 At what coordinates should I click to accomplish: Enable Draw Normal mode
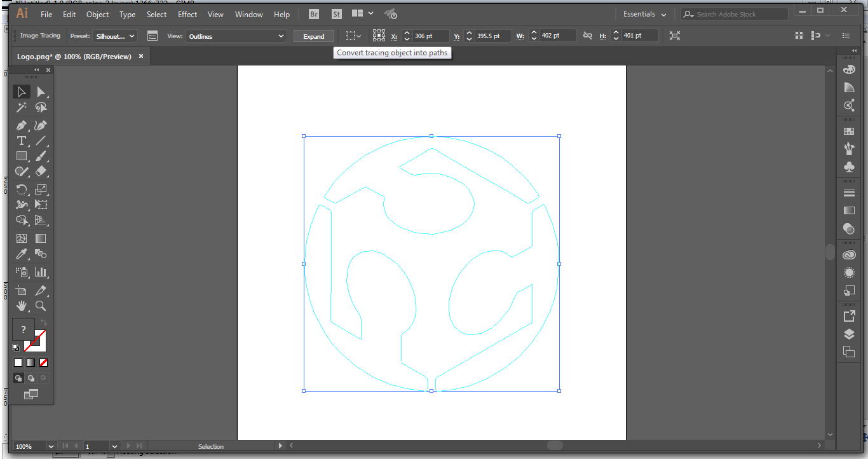pos(18,378)
